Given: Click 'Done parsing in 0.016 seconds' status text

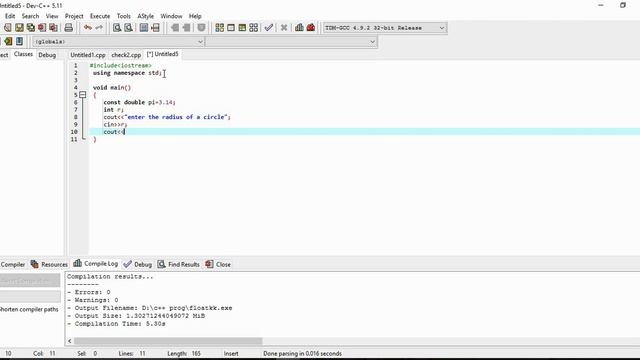Looking at the screenshot, I should point(302,353).
